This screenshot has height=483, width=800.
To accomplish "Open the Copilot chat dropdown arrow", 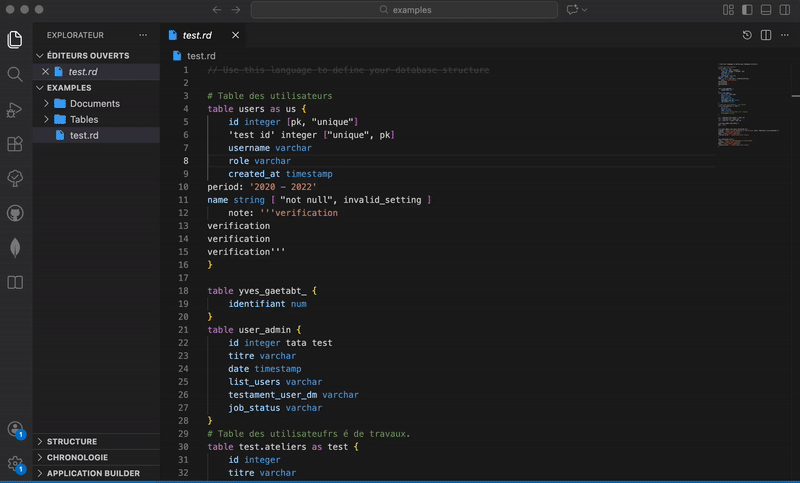I will tap(585, 9).
